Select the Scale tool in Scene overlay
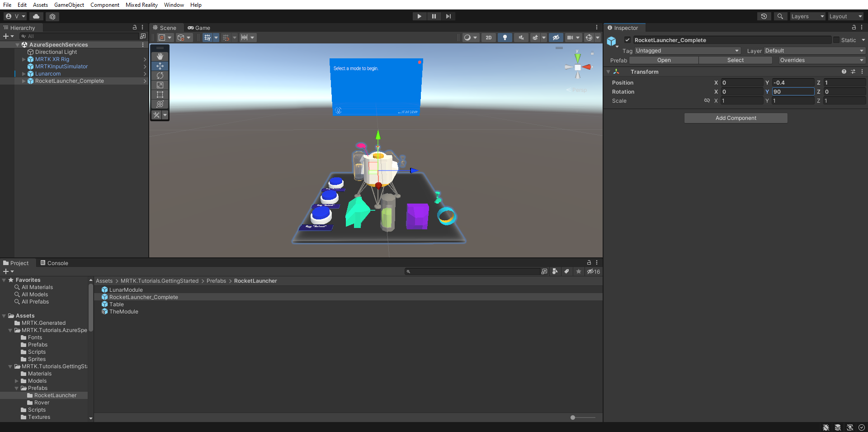868x432 pixels. point(160,85)
